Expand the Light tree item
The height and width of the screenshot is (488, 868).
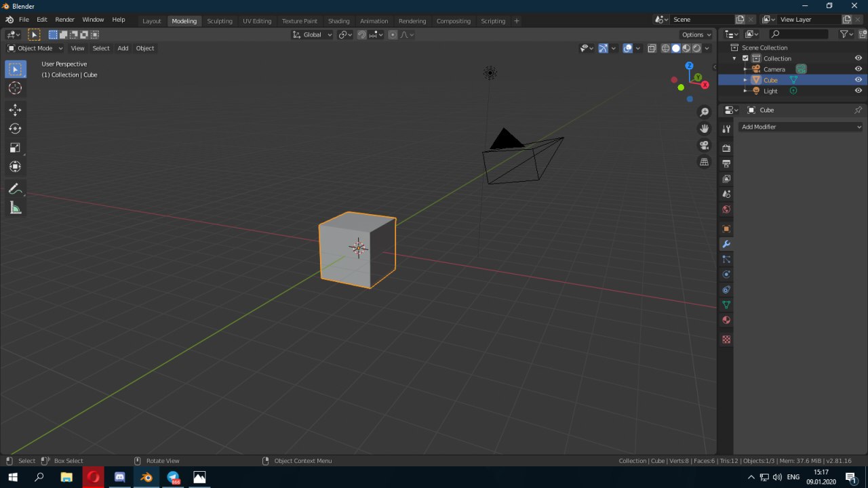(745, 91)
